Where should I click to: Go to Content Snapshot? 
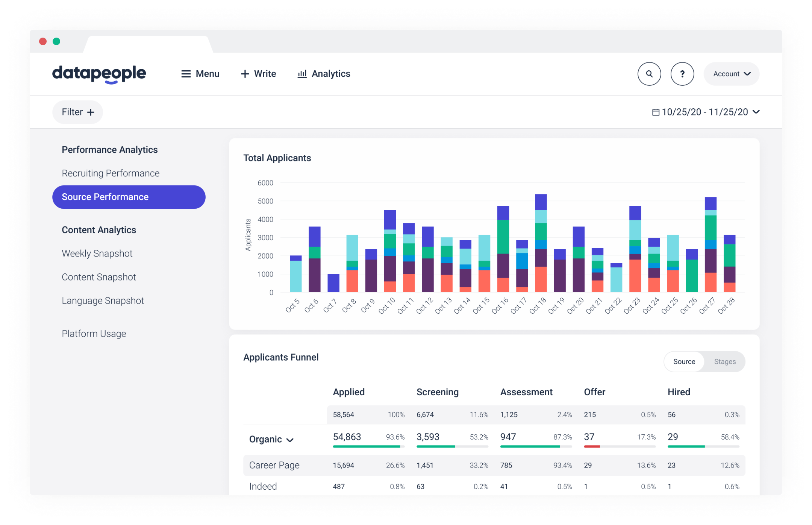[x=98, y=277]
